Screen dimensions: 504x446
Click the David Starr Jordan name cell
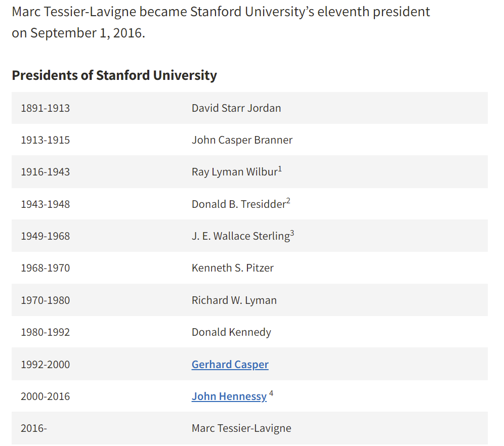pyautogui.click(x=236, y=108)
